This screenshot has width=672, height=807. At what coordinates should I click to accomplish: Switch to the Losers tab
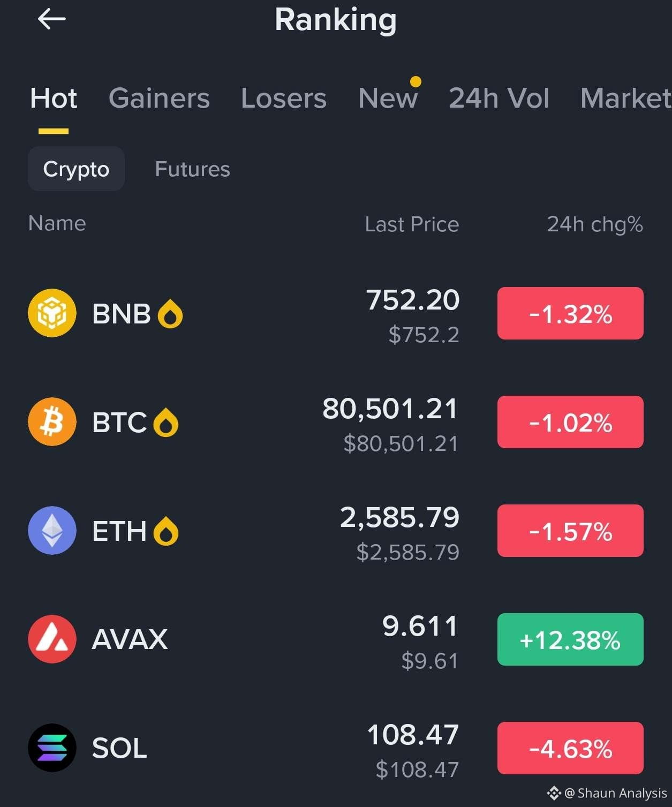(284, 99)
